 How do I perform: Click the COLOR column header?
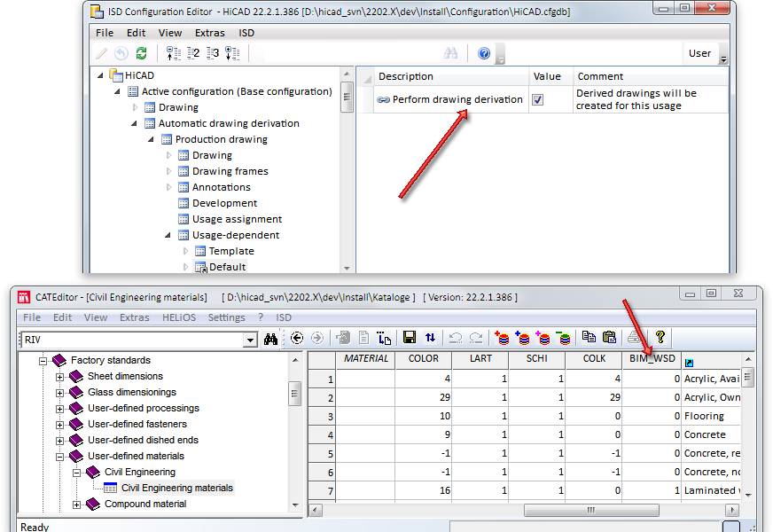(x=423, y=359)
